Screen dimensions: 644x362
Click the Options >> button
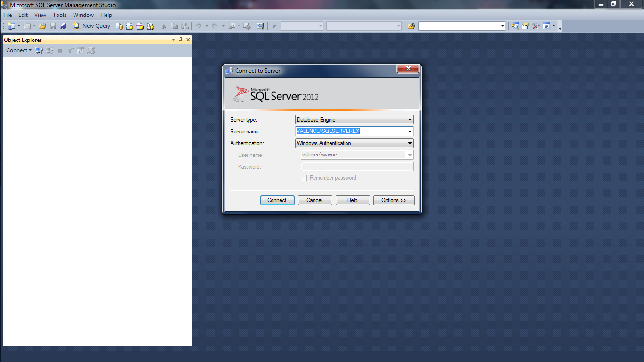click(394, 200)
